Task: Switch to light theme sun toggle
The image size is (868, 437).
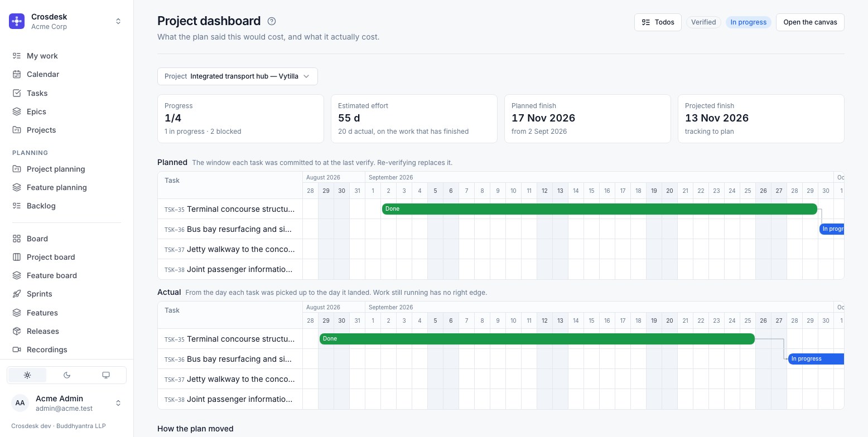Action: coord(27,375)
